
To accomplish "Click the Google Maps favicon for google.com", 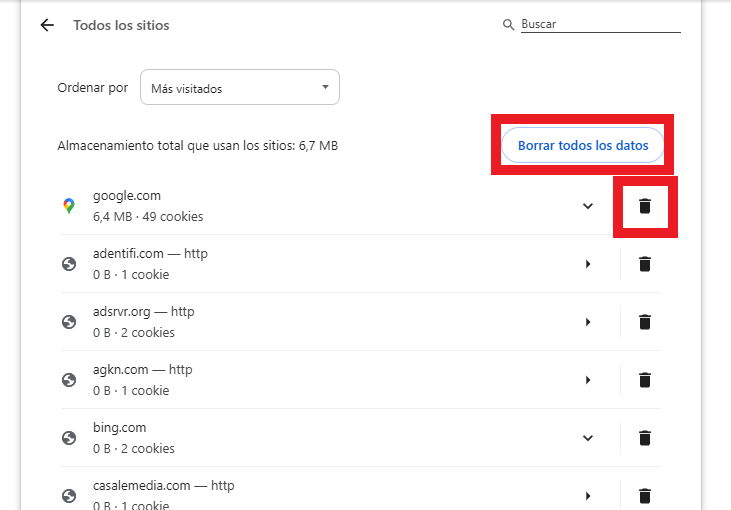I will coord(69,206).
